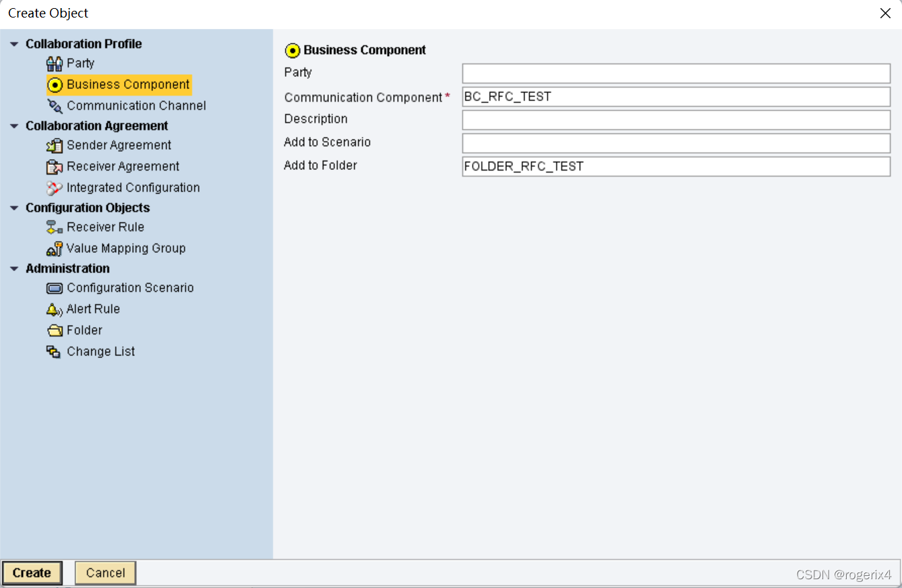Click the Sender Agreement icon
The width and height of the screenshot is (902, 588).
[x=55, y=146]
